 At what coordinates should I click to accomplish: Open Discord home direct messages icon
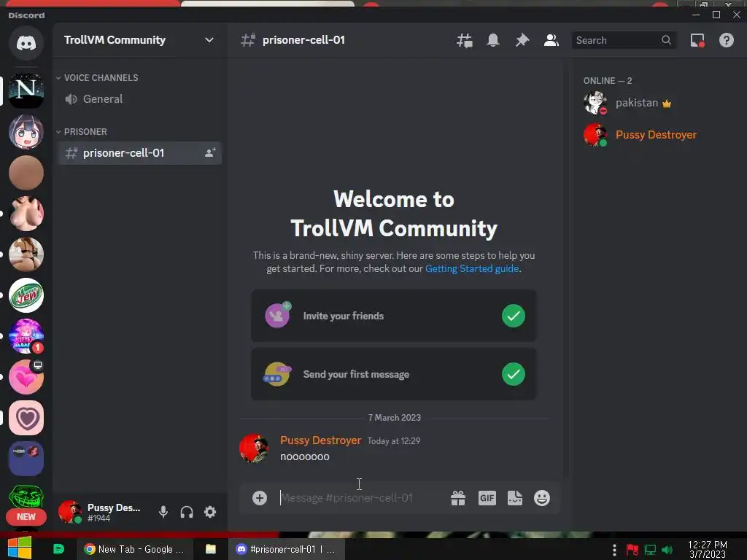[x=26, y=43]
